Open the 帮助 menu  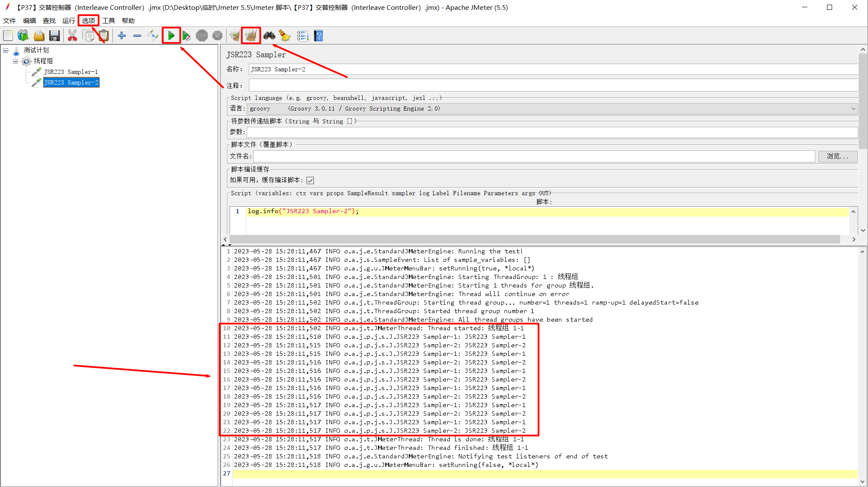[128, 21]
